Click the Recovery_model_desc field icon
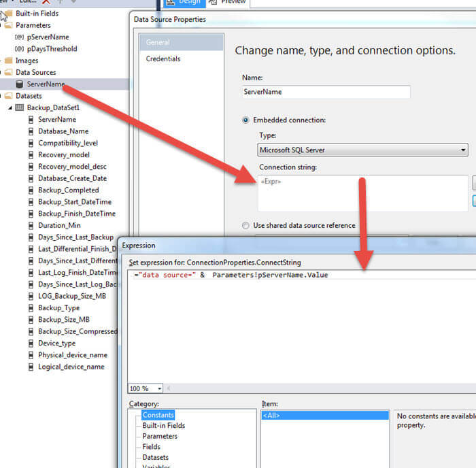The image size is (476, 468). pos(31,167)
